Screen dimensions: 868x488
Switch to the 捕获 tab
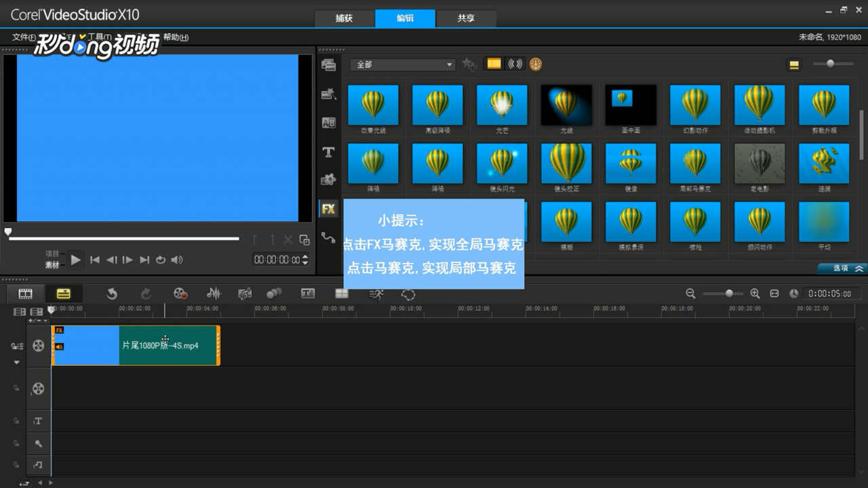point(344,18)
